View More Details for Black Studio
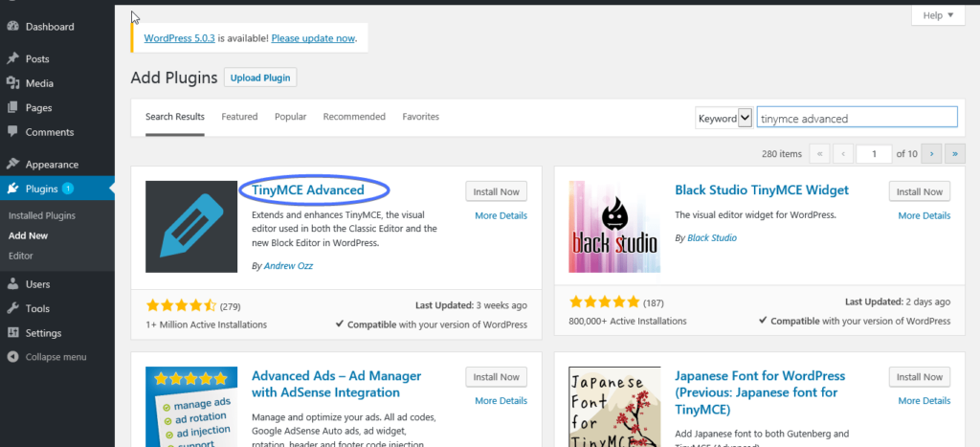This screenshot has height=447, width=980. coord(924,215)
